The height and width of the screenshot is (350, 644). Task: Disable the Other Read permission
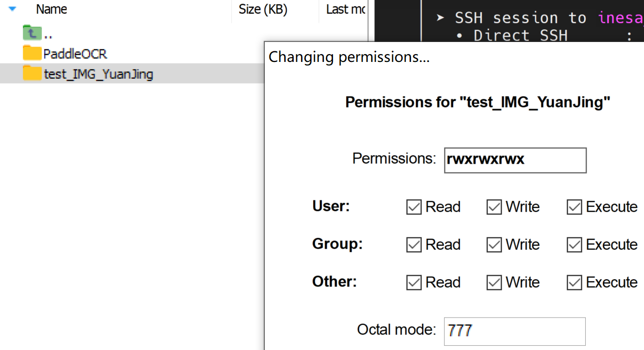pos(414,283)
